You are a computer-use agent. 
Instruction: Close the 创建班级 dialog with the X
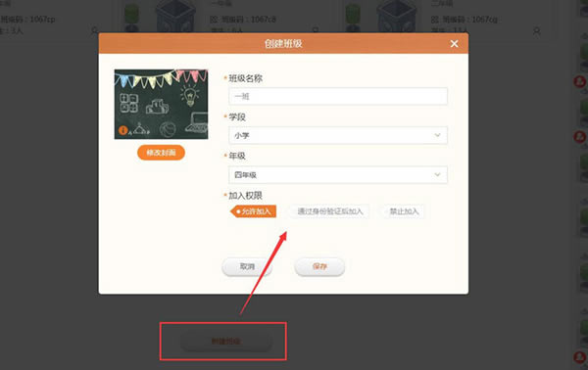[454, 44]
